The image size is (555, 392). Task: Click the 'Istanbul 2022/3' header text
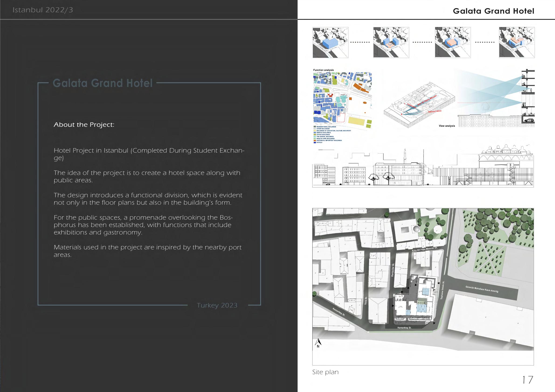click(x=43, y=10)
